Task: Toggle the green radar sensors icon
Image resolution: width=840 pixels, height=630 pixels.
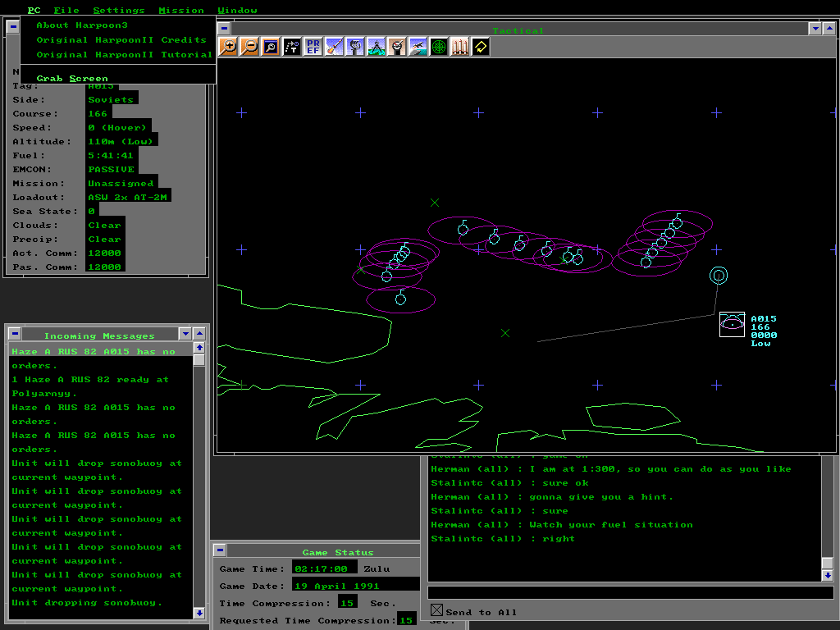Action: (x=439, y=47)
